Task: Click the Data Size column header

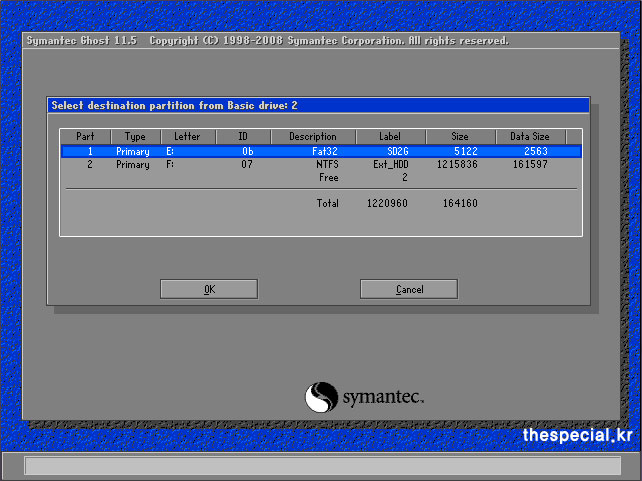Action: coord(530,136)
